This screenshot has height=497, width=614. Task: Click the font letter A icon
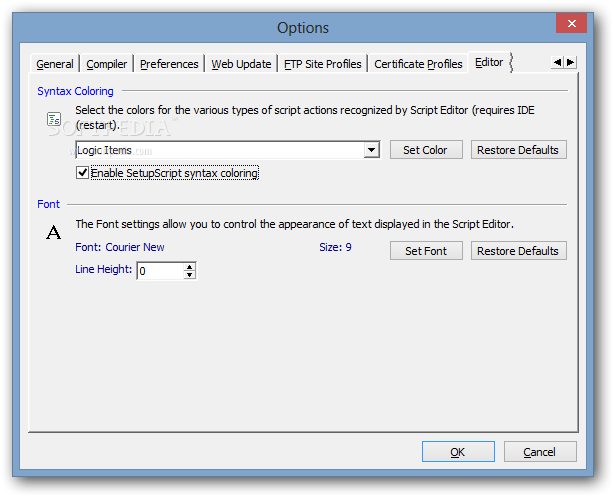[54, 232]
